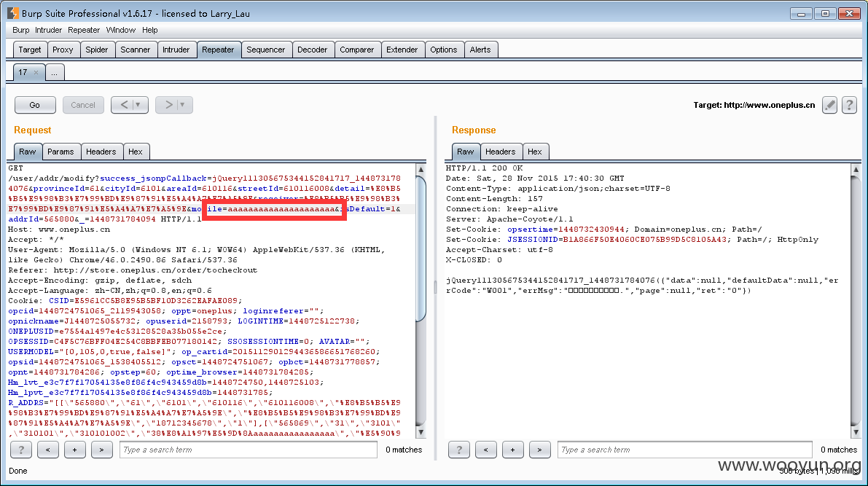Click request pane scrollbar up arrow
The width and height of the screenshot is (868, 486).
(x=421, y=169)
